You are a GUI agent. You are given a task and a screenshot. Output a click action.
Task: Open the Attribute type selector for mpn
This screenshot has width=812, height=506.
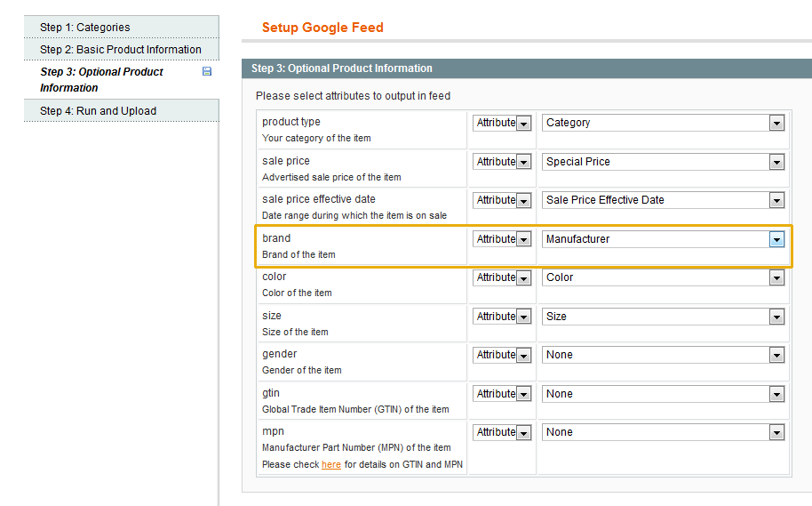[x=502, y=432]
